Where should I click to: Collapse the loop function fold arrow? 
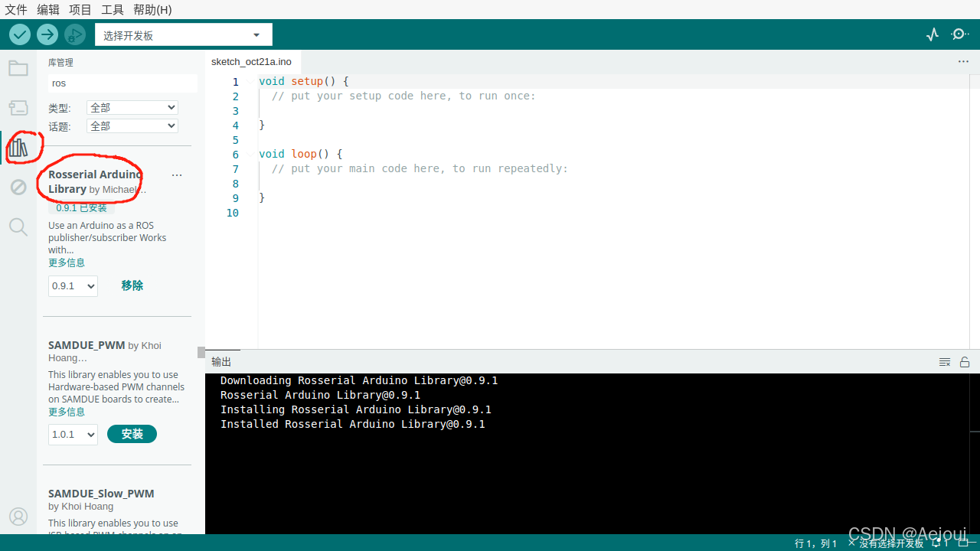click(249, 155)
